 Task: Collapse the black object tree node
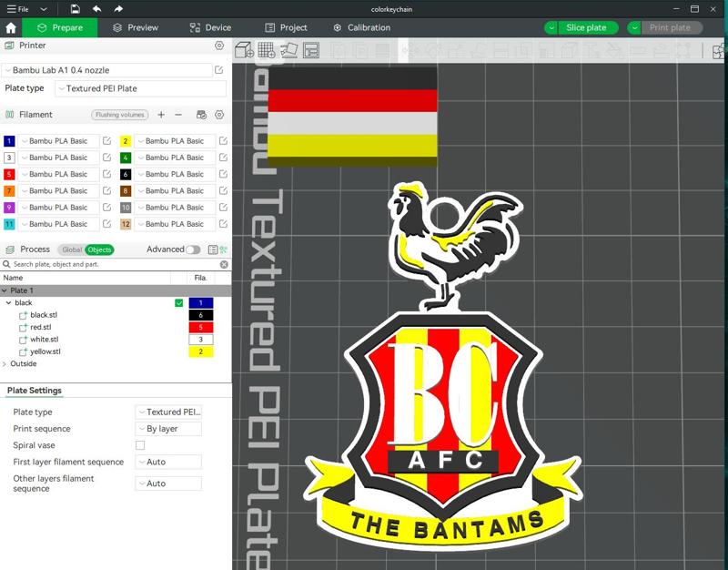tap(8, 303)
